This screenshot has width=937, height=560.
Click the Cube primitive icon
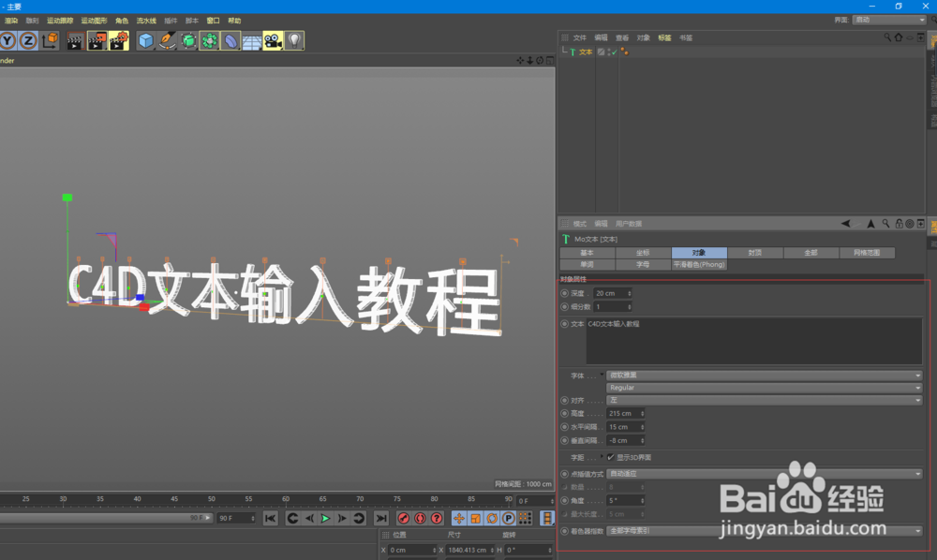tap(143, 40)
